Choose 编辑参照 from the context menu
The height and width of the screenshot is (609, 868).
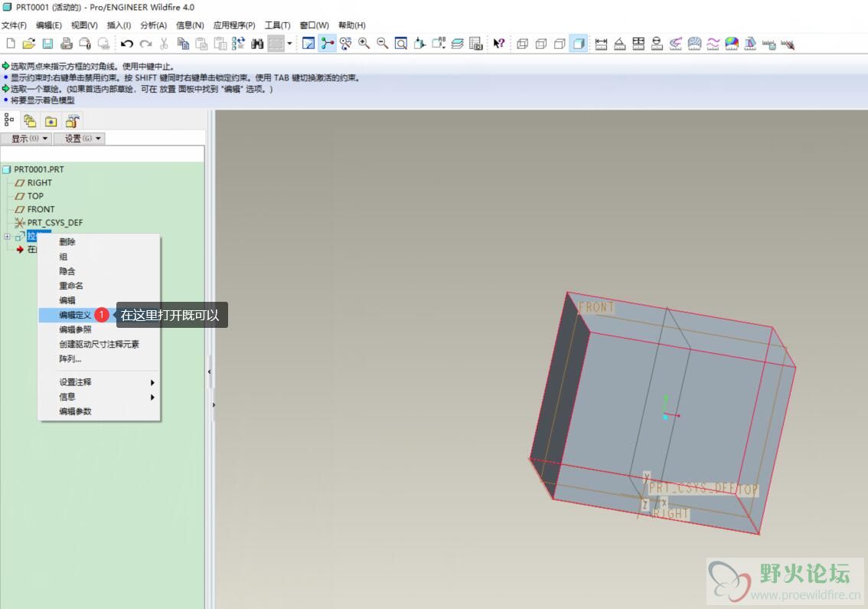(100, 329)
